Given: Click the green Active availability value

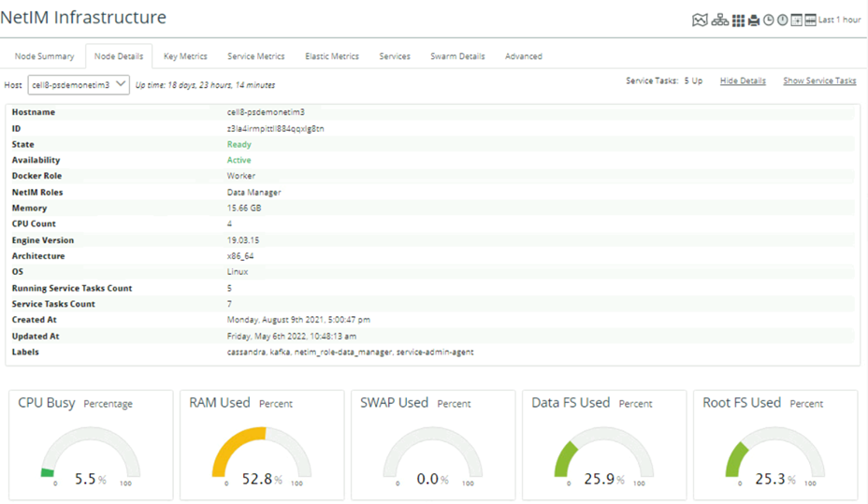Looking at the screenshot, I should pos(239,160).
